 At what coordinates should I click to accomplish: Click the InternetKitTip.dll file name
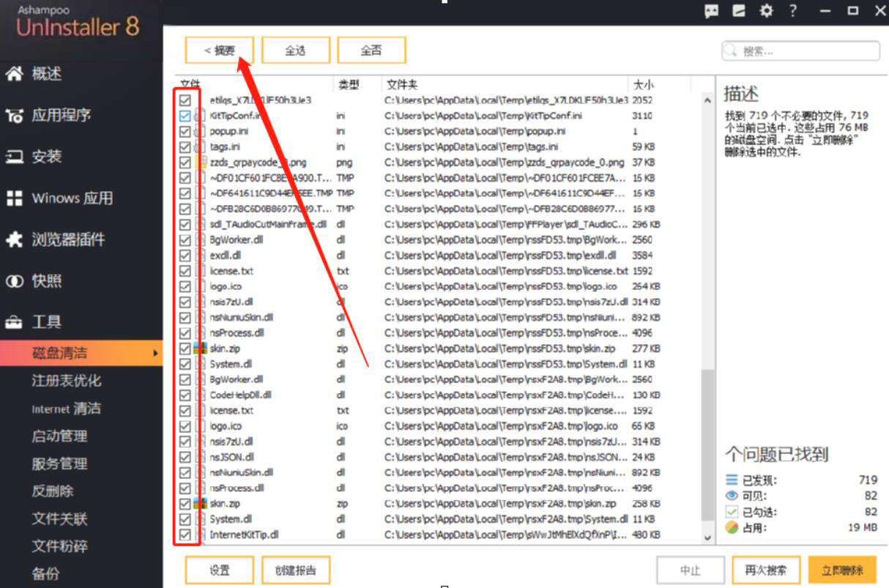244,535
